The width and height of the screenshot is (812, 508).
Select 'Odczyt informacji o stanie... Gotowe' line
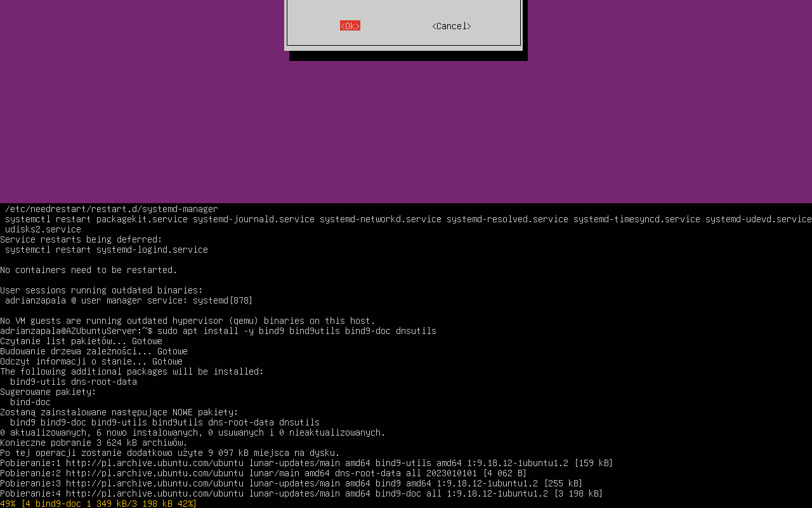[x=91, y=361]
